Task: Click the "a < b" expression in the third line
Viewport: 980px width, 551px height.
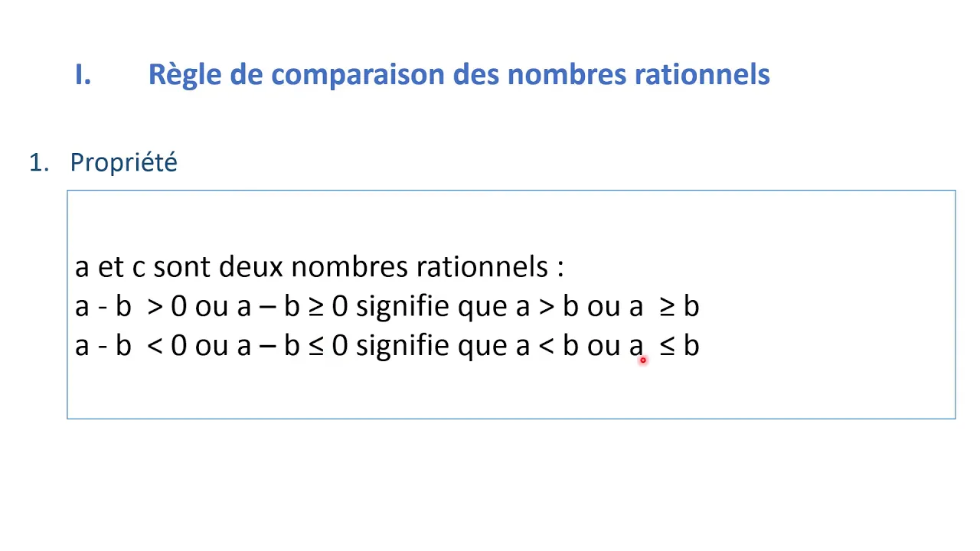Action: [x=547, y=346]
